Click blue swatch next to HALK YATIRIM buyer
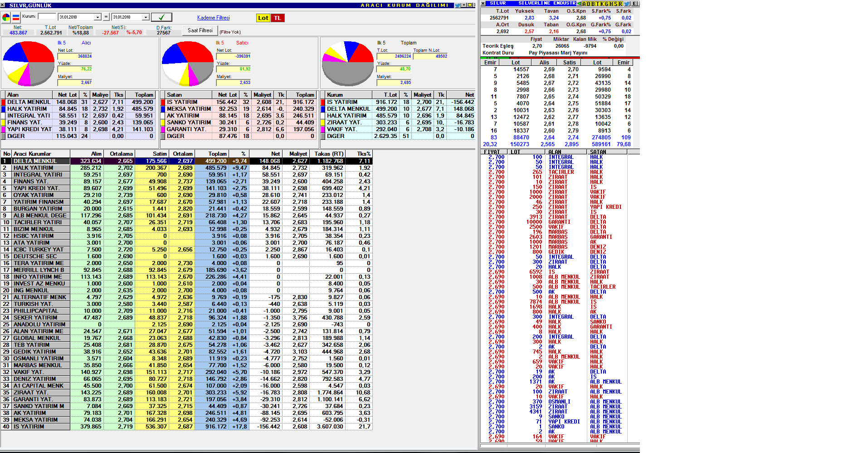This screenshot has height=453, width=868. (x=4, y=109)
